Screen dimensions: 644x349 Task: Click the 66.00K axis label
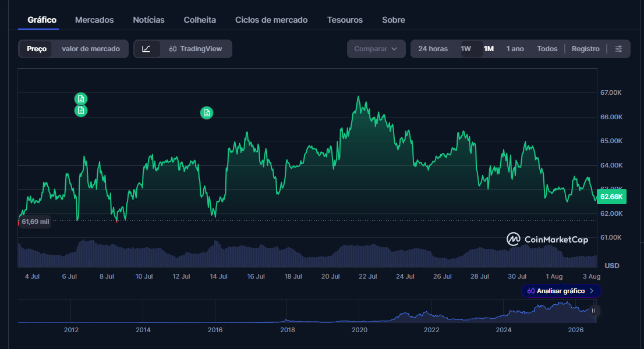pyautogui.click(x=611, y=117)
